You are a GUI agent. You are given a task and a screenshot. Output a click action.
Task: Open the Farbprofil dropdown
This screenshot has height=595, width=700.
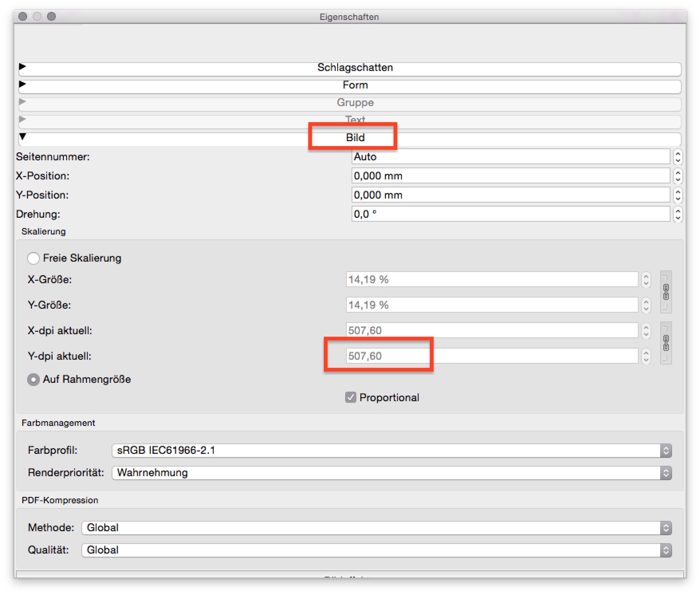[391, 450]
